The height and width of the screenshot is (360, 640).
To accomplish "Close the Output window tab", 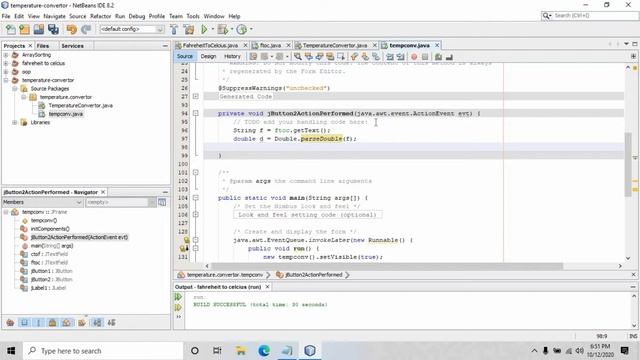I will click(267, 287).
